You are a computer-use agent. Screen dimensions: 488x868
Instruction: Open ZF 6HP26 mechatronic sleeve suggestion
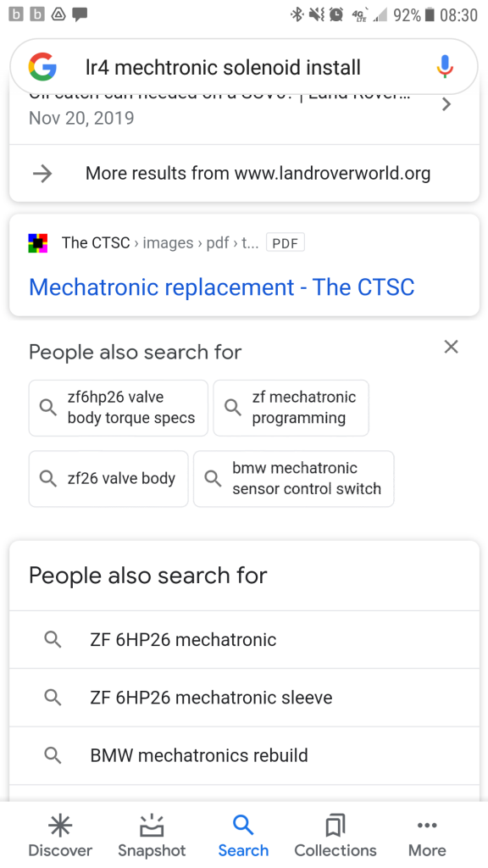coord(244,698)
